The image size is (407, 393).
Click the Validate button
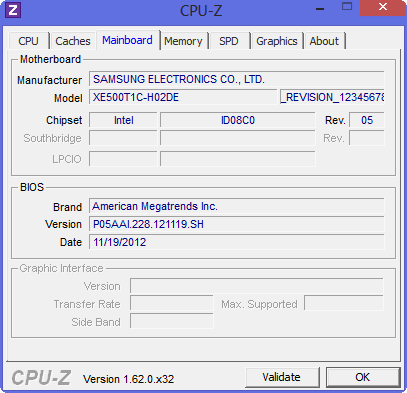pos(282,377)
